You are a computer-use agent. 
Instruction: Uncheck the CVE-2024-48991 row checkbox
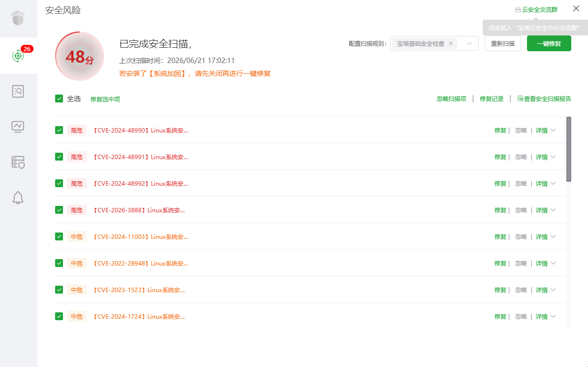pyautogui.click(x=59, y=157)
